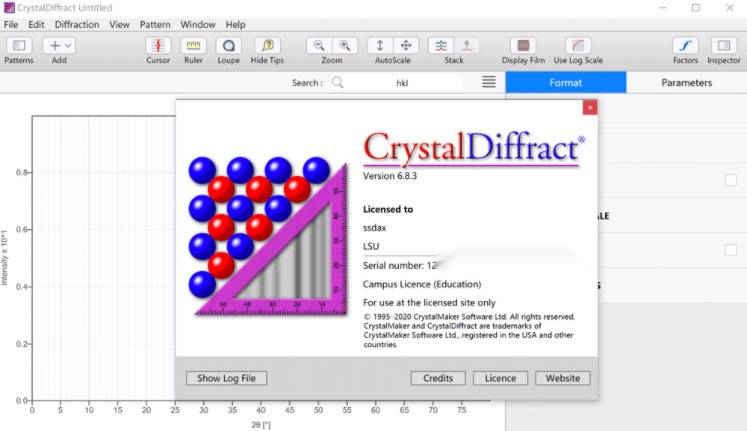Enable the Loupe magnifier tool

229,46
